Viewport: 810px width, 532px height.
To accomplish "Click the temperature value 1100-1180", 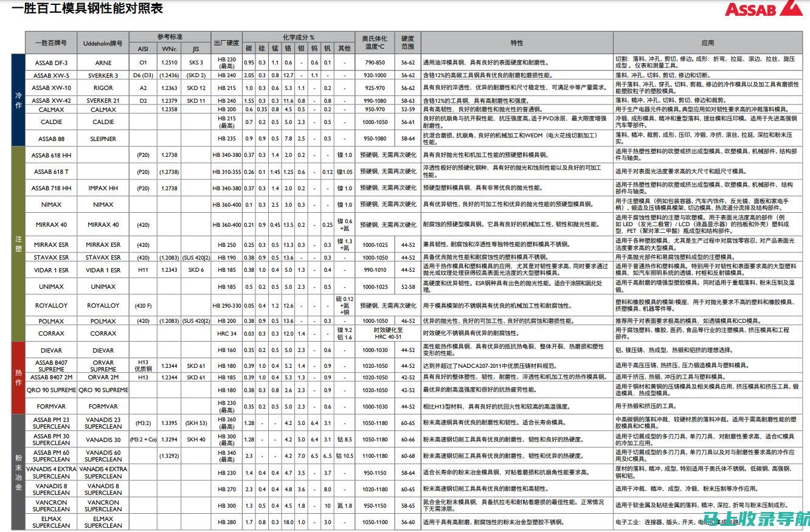I will pos(375,456).
